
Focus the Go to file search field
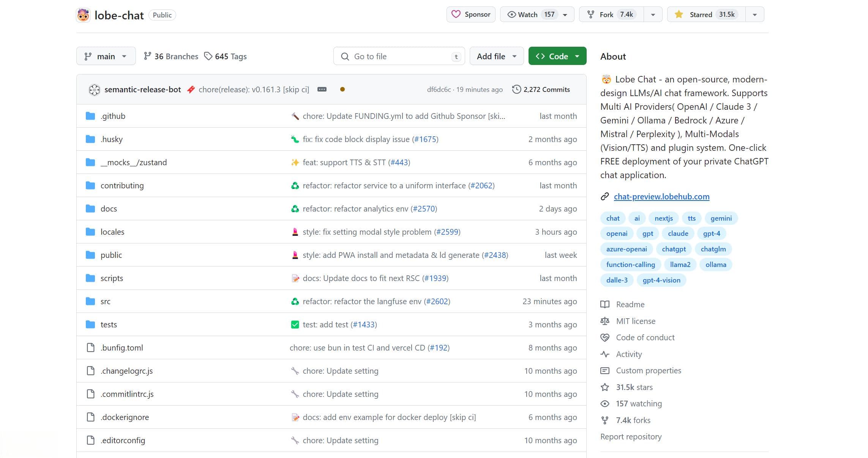[399, 56]
